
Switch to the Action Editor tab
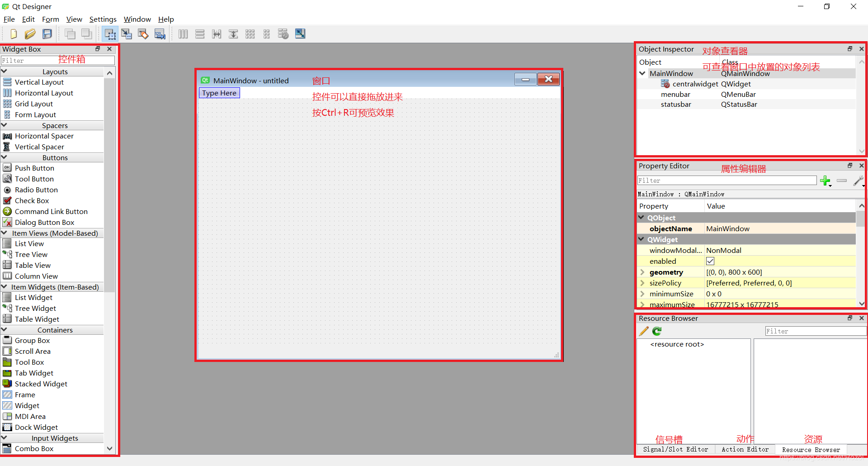pyautogui.click(x=745, y=449)
